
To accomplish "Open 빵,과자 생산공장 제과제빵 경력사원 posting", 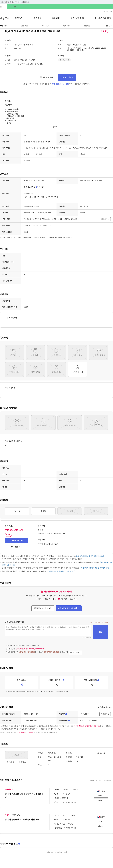I will point(22,819).
